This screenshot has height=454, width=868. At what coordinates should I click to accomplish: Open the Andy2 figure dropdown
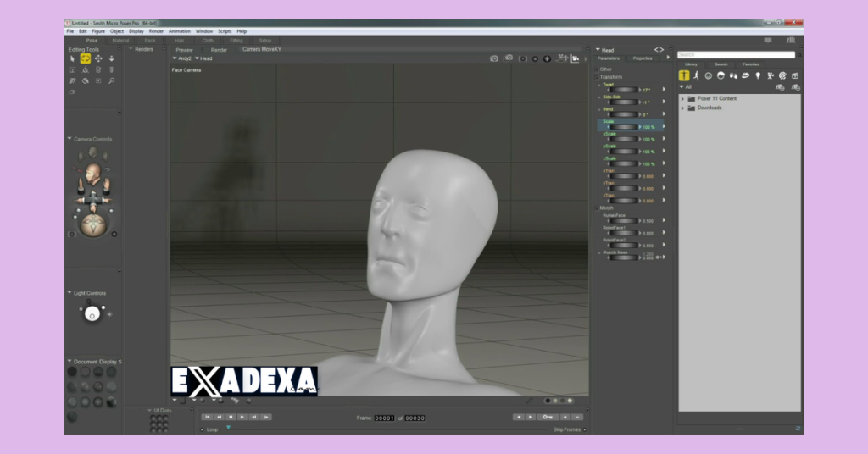[x=181, y=58]
